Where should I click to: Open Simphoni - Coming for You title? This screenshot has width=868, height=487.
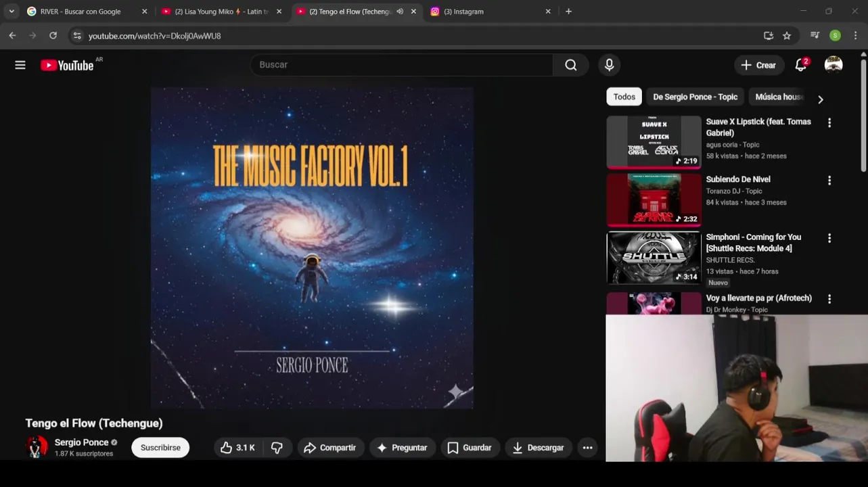coord(754,243)
